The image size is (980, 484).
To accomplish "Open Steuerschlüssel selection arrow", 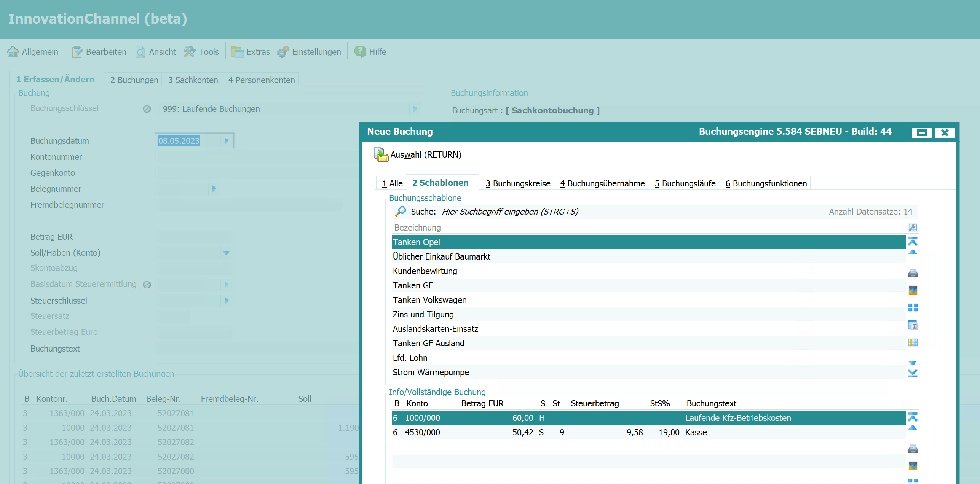I will [227, 301].
